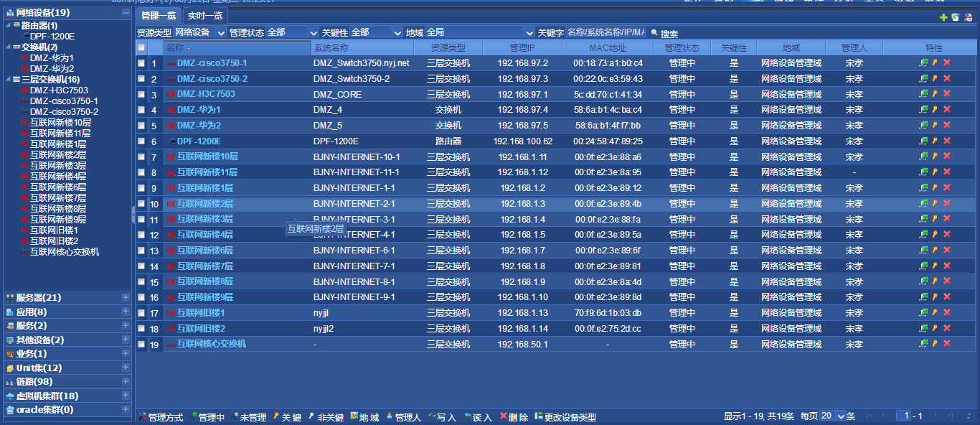Click the green plus add-resource icon
This screenshot has width=980, height=425.
click(943, 17)
